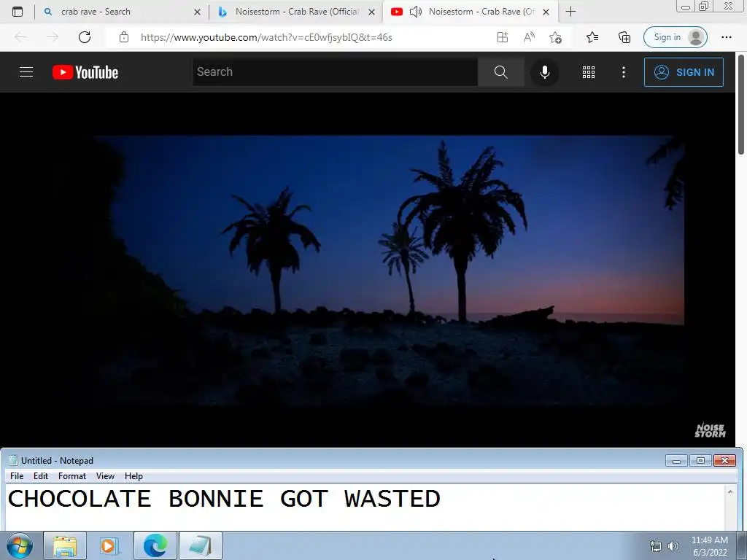Click the Crab Rave video player
Image resolution: width=747 pixels, height=560 pixels.
(367, 270)
